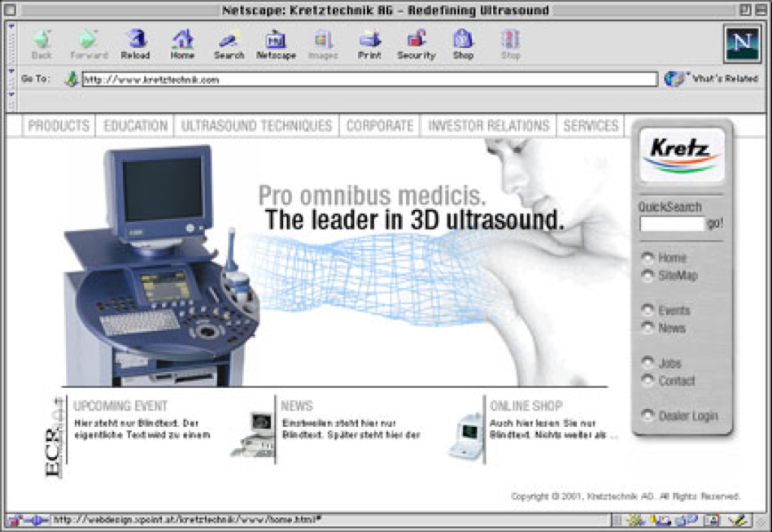772x532 pixels.
Task: Select the Dealer Login radio bullet
Action: [x=648, y=416]
